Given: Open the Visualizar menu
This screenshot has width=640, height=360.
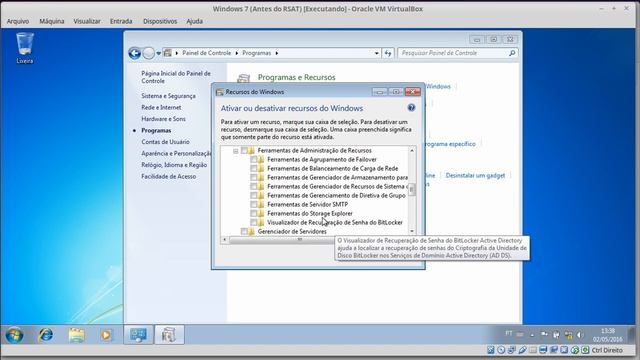Looking at the screenshot, I should pos(87,21).
